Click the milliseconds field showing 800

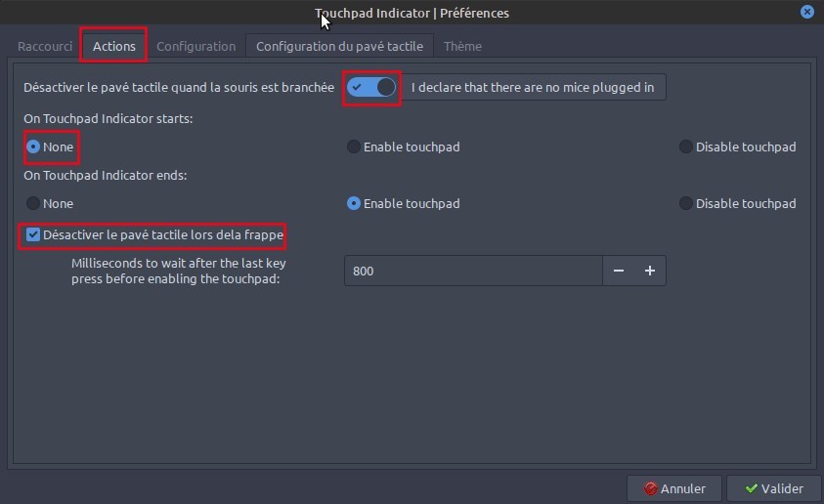pyautogui.click(x=473, y=271)
